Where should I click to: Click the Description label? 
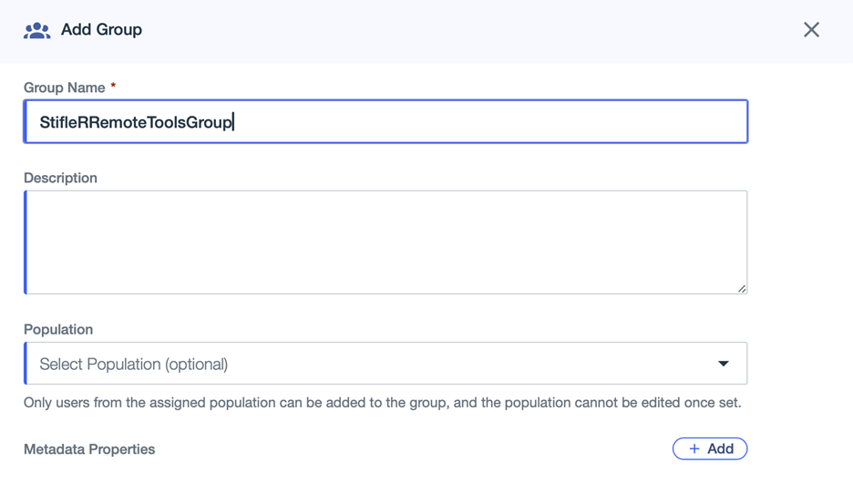tap(60, 178)
